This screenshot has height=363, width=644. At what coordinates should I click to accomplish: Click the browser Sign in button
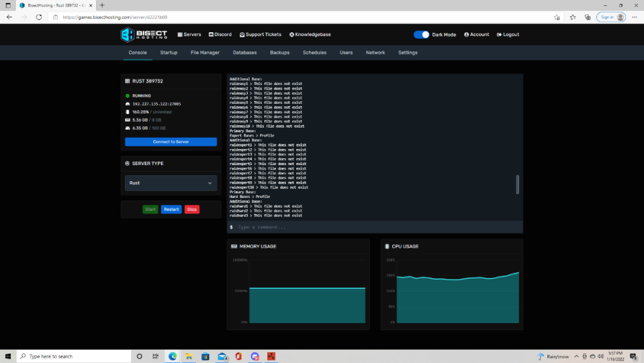click(x=611, y=17)
